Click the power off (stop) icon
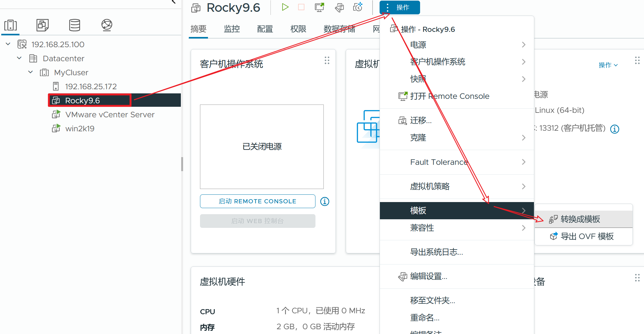644x334 pixels. click(301, 7)
